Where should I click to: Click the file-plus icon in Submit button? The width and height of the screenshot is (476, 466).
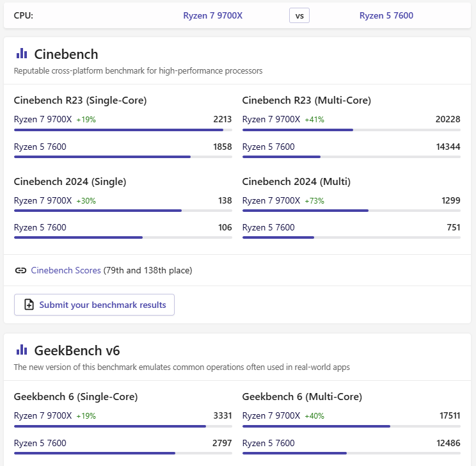tap(29, 305)
